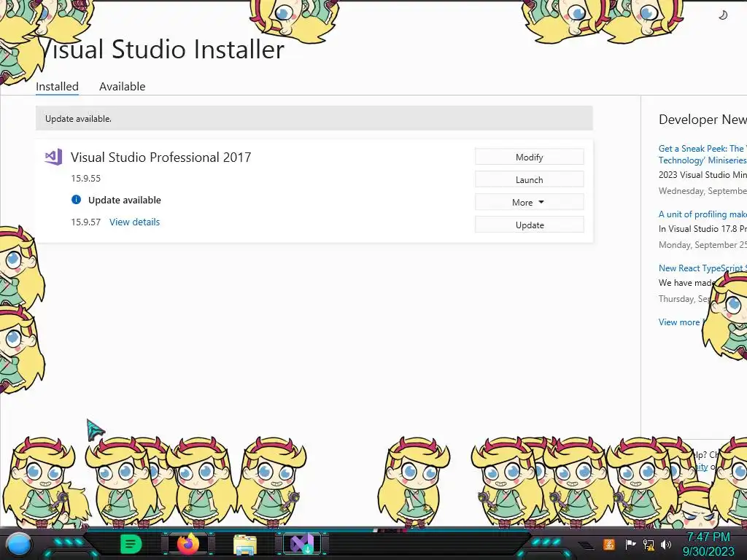
Task: Click the 'Visual Studio Professional 2017' title
Action: [161, 157]
